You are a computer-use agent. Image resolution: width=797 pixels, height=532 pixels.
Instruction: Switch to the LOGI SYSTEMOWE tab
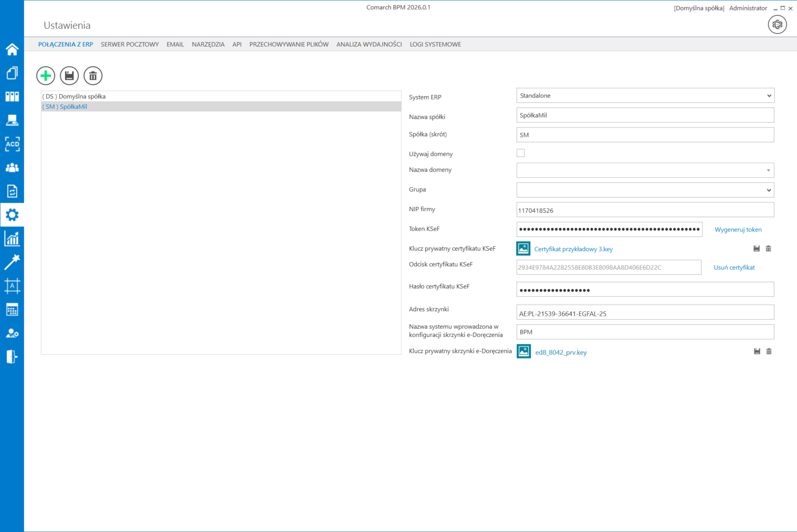(435, 44)
